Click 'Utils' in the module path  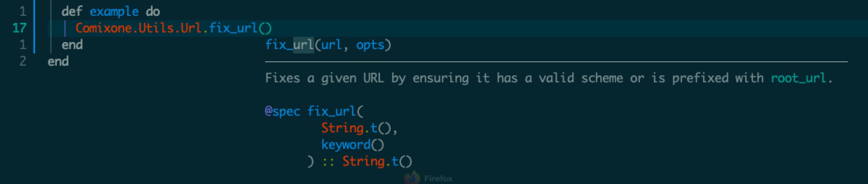click(156, 28)
